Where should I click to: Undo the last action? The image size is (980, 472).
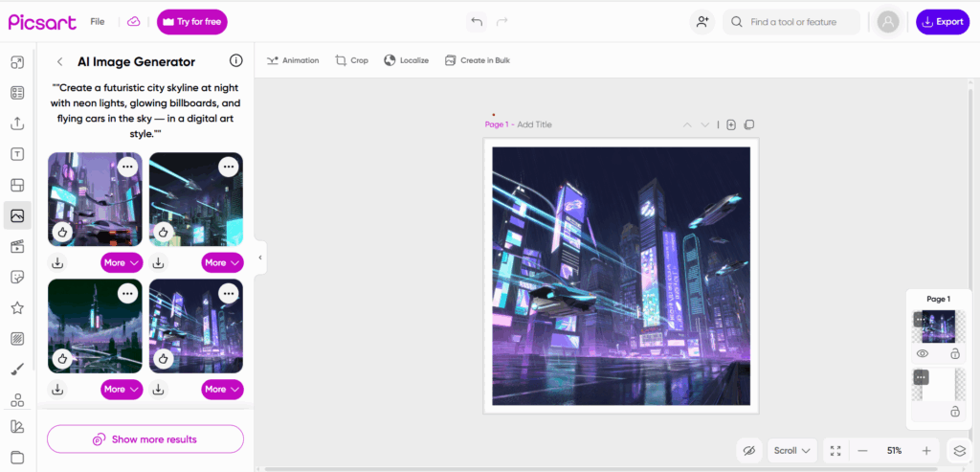tap(477, 22)
